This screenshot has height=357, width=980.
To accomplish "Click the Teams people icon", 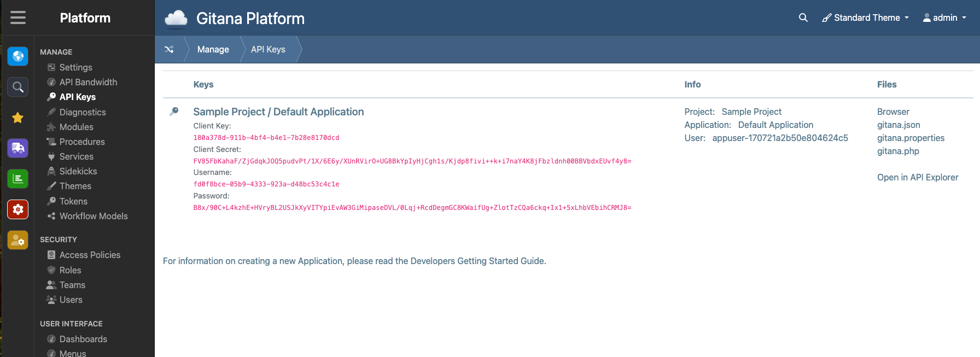I will pyautogui.click(x=51, y=285).
